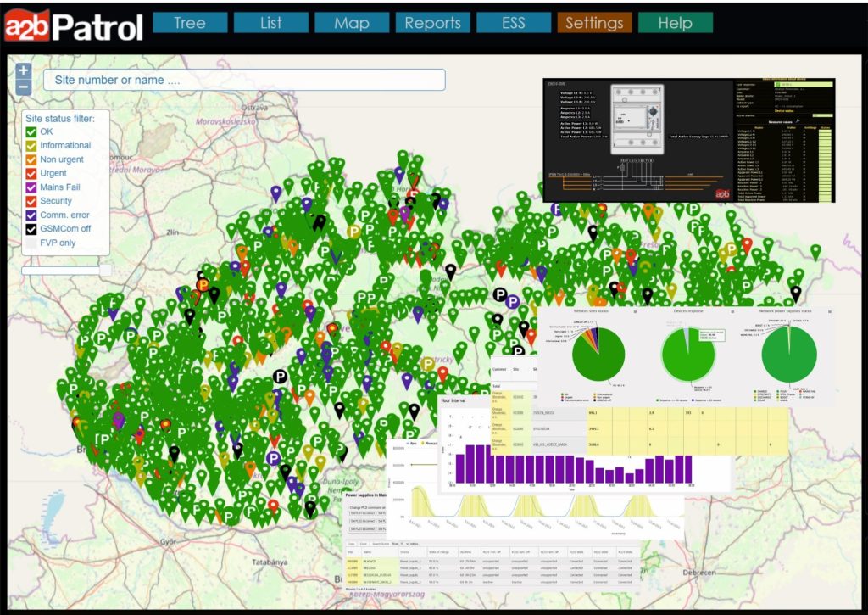Click a black GSMCom off P marker
Viewport: 868px width, 615px height.
pyautogui.click(x=500, y=295)
